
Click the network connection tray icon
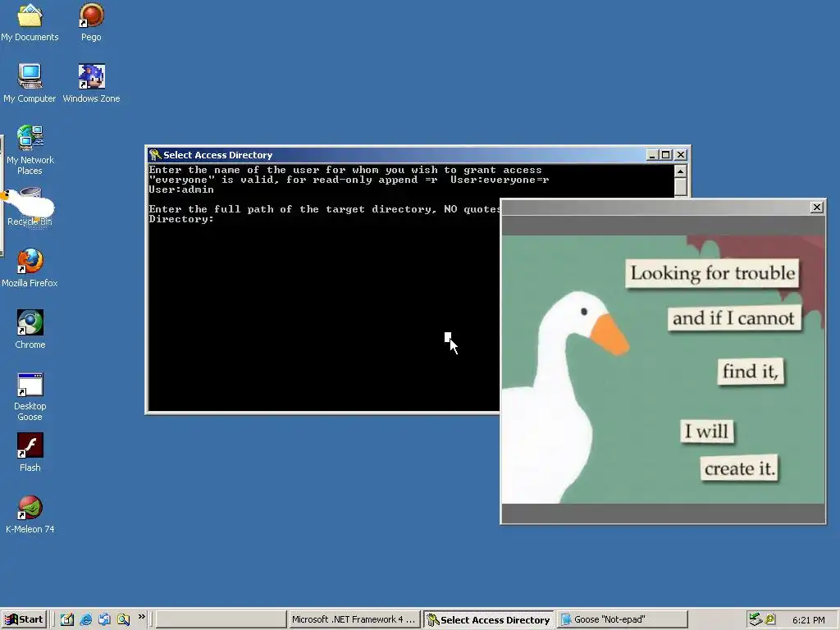[x=756, y=619]
